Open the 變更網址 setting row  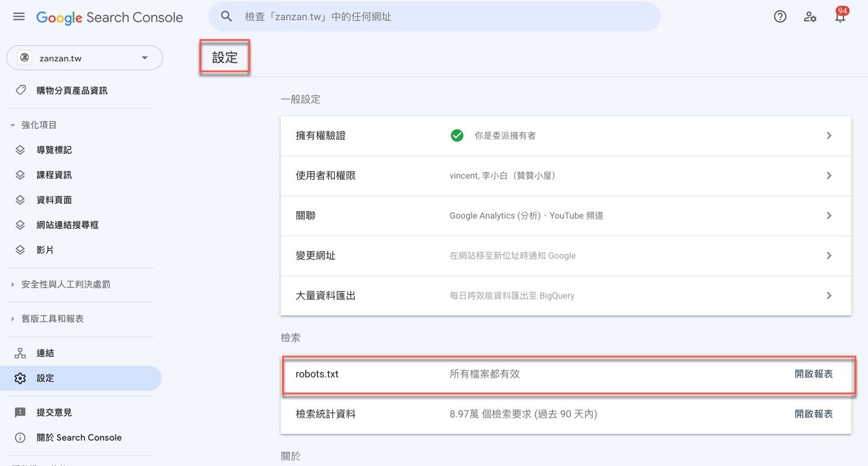click(566, 255)
